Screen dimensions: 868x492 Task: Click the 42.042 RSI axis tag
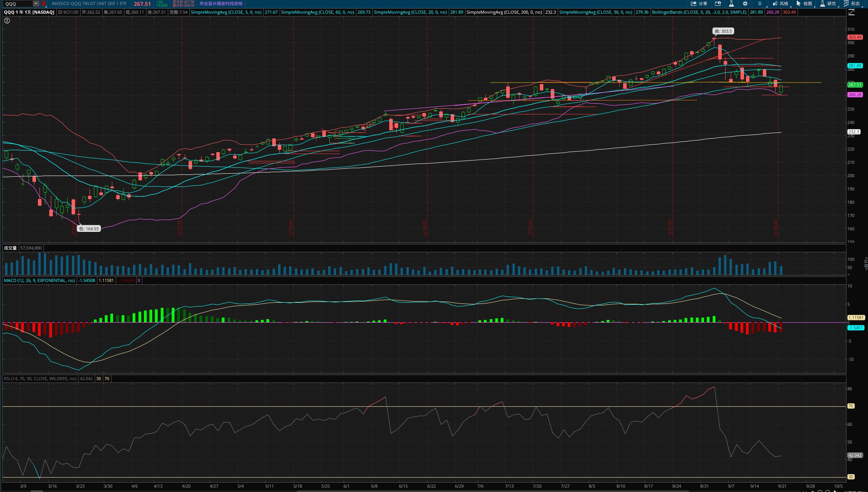coord(855,455)
